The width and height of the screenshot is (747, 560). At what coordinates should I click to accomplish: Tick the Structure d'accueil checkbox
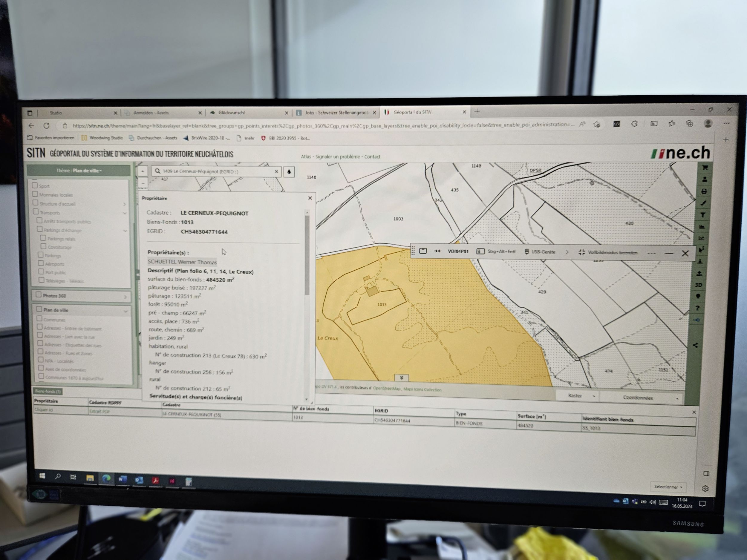point(35,203)
